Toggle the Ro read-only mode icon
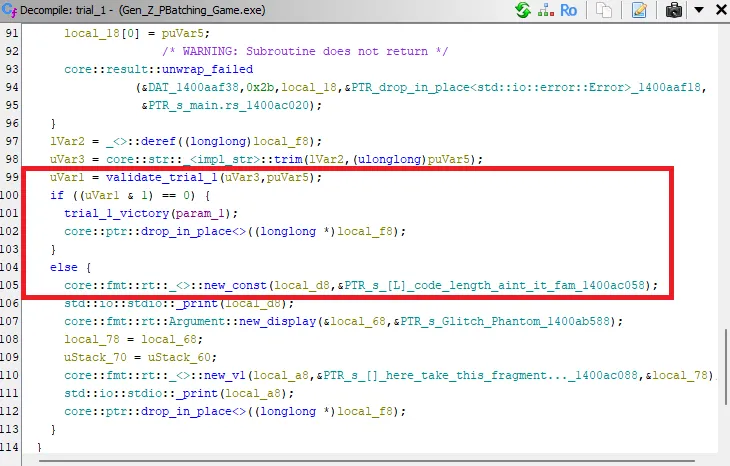Viewport: 730px width, 466px height. pyautogui.click(x=568, y=10)
